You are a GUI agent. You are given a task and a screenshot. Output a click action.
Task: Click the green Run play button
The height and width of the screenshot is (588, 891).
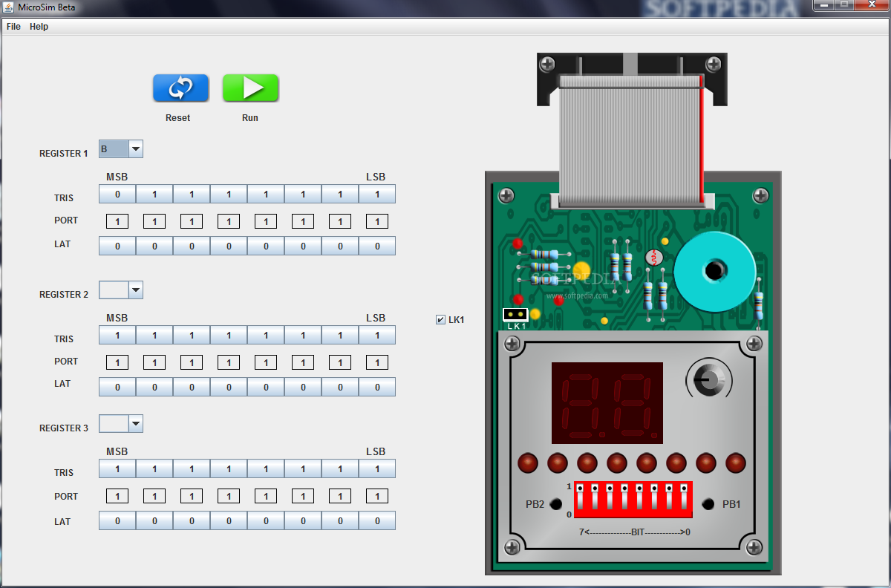(251, 88)
